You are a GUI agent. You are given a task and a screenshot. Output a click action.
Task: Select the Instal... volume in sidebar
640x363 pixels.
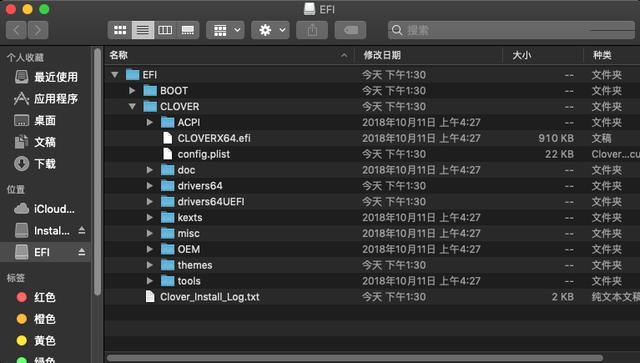(x=42, y=231)
